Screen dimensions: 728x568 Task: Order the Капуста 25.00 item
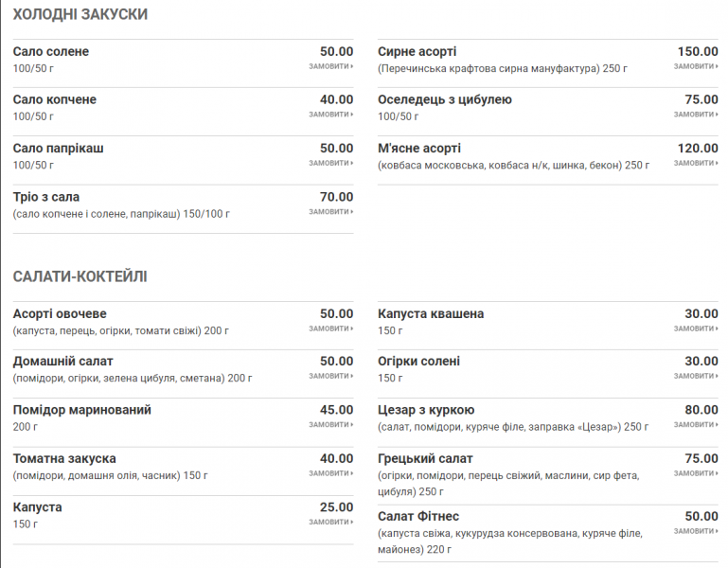point(330,523)
